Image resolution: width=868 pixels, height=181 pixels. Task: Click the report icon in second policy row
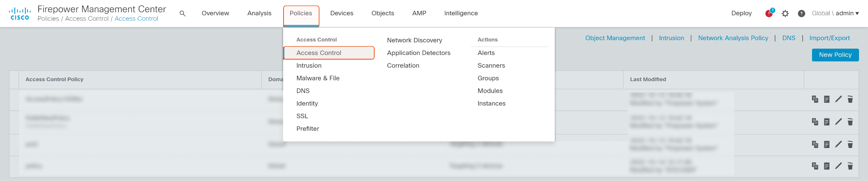pyautogui.click(x=826, y=122)
